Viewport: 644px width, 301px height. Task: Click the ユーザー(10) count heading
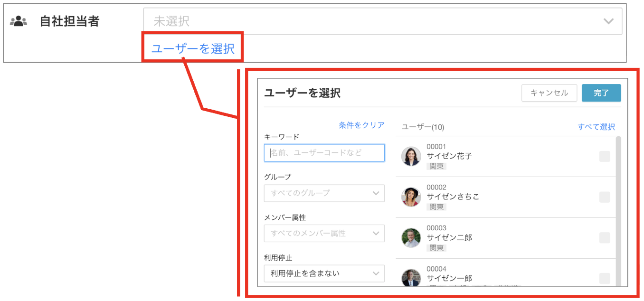click(x=423, y=127)
